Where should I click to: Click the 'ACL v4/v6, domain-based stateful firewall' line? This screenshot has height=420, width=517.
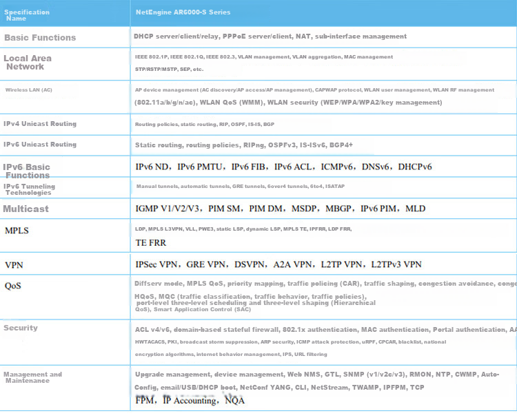point(326,330)
